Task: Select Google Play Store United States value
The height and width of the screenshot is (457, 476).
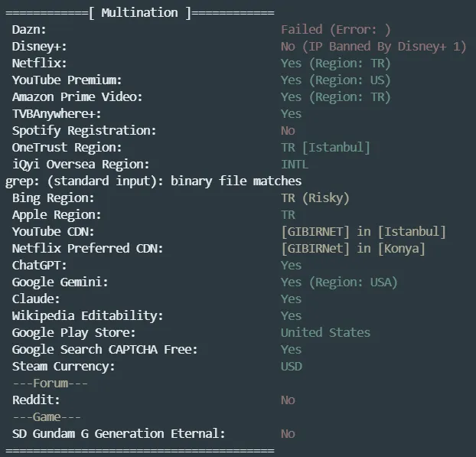Action: coord(325,332)
